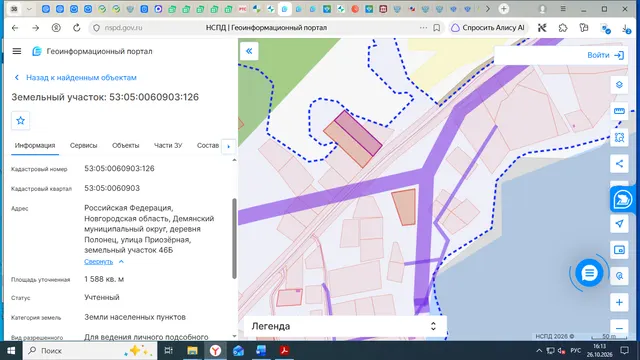Collapse address with Свернуть link

[98, 262]
